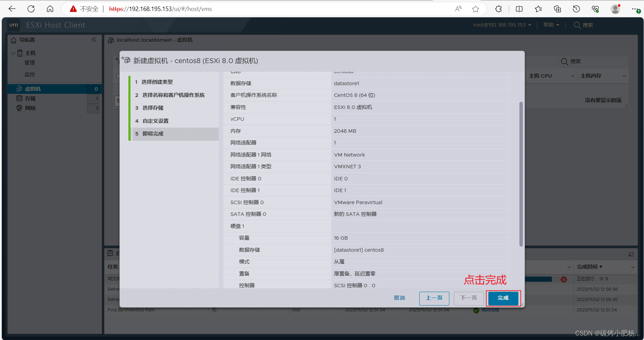The image size is (644, 340).
Task: Open read aloud icon in address bar
Action: click(458, 9)
